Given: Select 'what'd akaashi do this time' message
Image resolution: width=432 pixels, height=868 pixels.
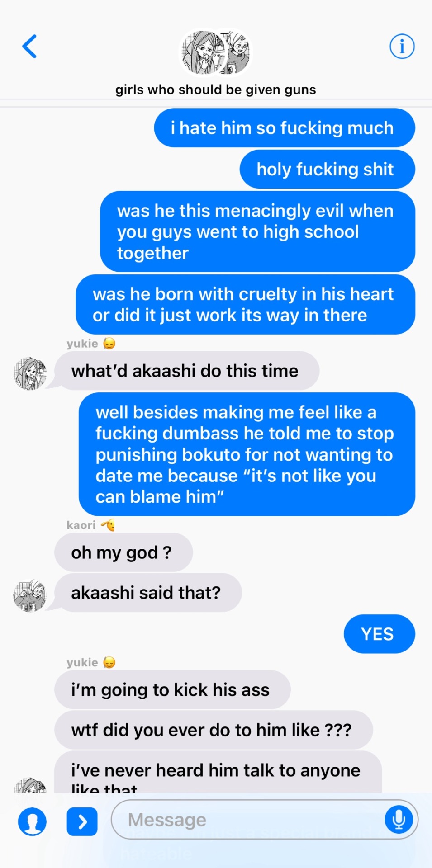Looking at the screenshot, I should (187, 371).
